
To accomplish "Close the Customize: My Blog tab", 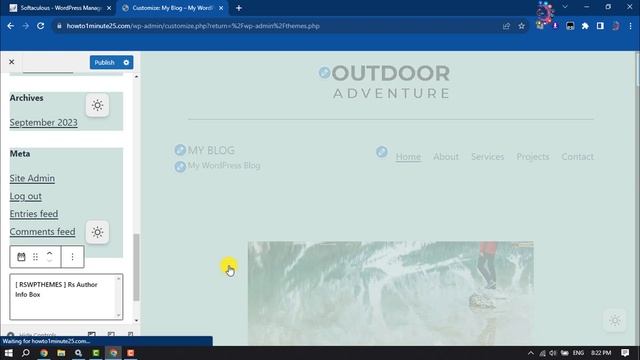I will (x=221, y=8).
